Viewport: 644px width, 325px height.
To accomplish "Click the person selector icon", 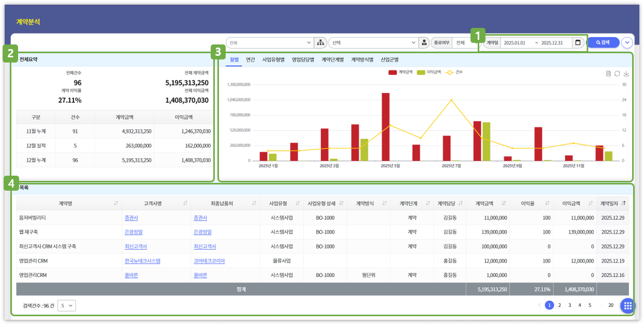I will pyautogui.click(x=424, y=42).
